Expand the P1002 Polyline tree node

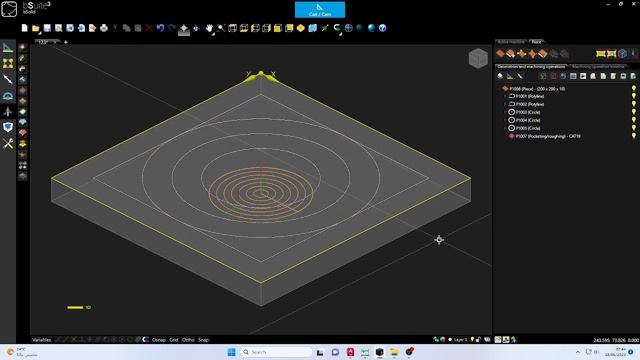[x=505, y=104]
